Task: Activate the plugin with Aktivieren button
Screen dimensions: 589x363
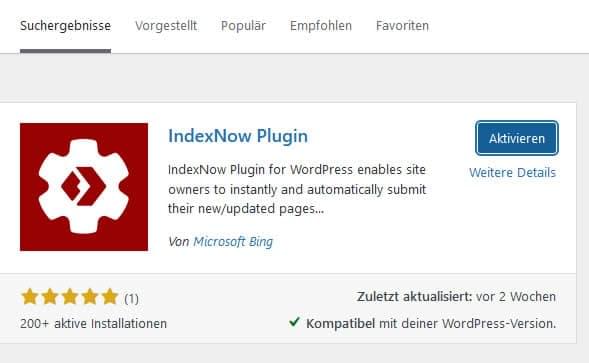Action: click(x=517, y=138)
